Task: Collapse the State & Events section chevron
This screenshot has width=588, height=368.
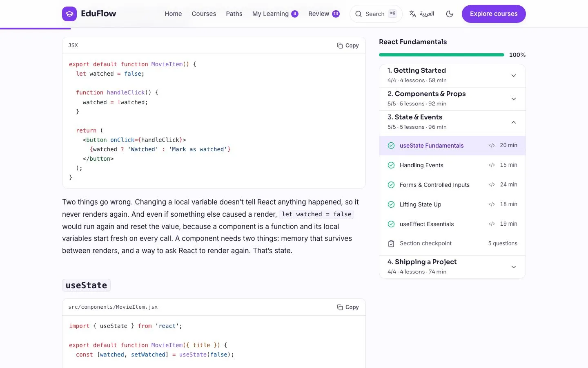Action: click(514, 122)
